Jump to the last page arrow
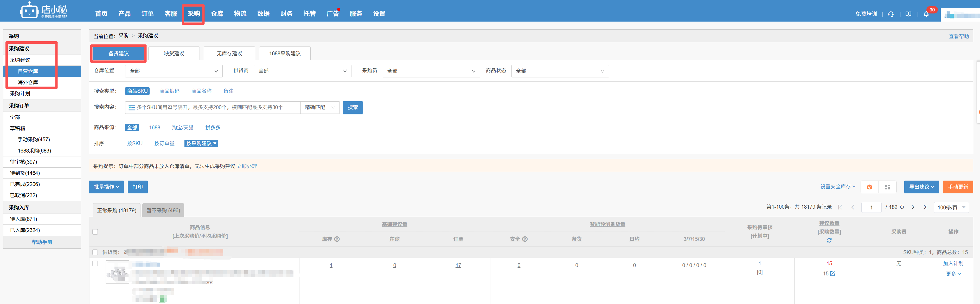The height and width of the screenshot is (304, 980). pos(925,207)
